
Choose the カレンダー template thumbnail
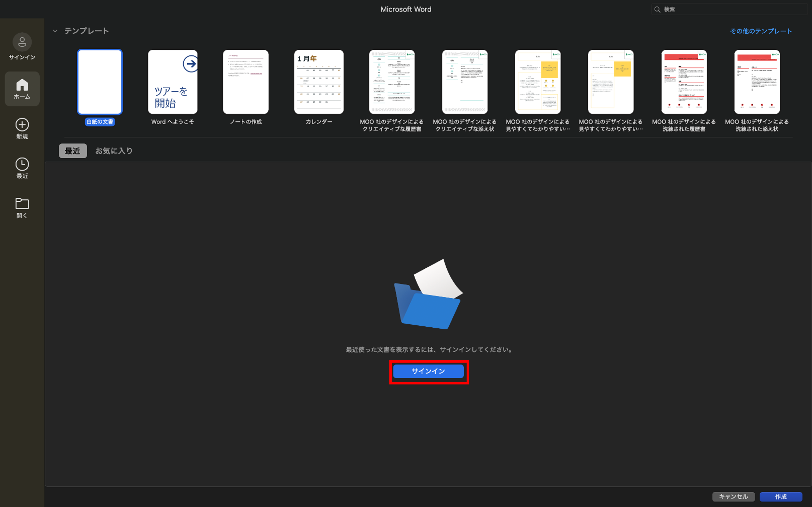point(319,82)
